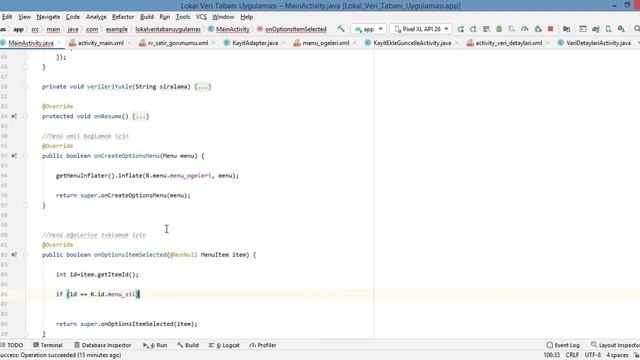Click the Search Everywhere magnifier icon

(636, 29)
